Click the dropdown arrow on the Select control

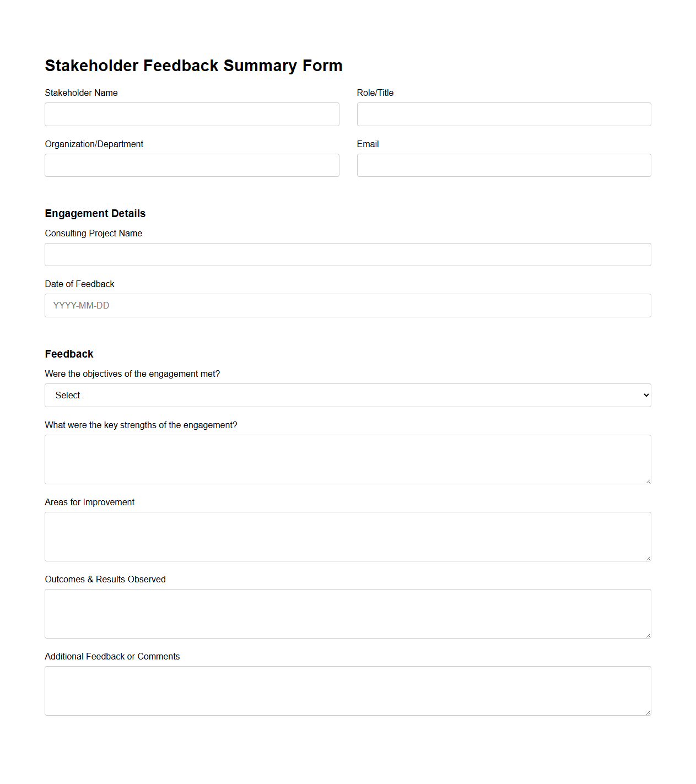644,395
